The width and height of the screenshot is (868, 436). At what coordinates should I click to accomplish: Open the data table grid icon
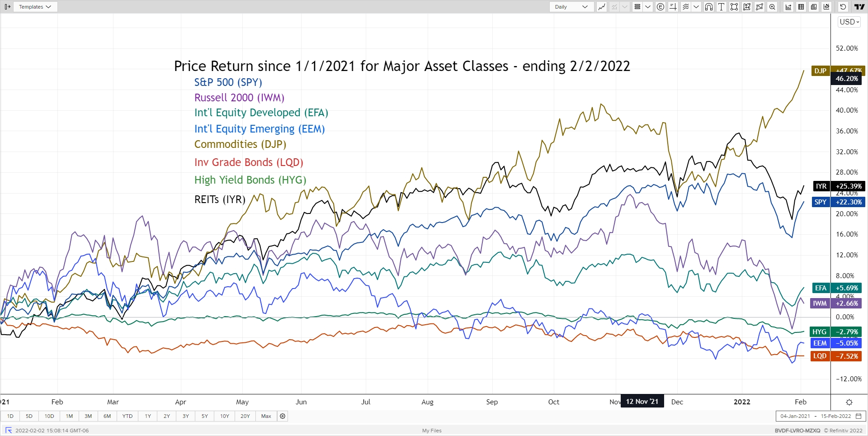(x=801, y=7)
